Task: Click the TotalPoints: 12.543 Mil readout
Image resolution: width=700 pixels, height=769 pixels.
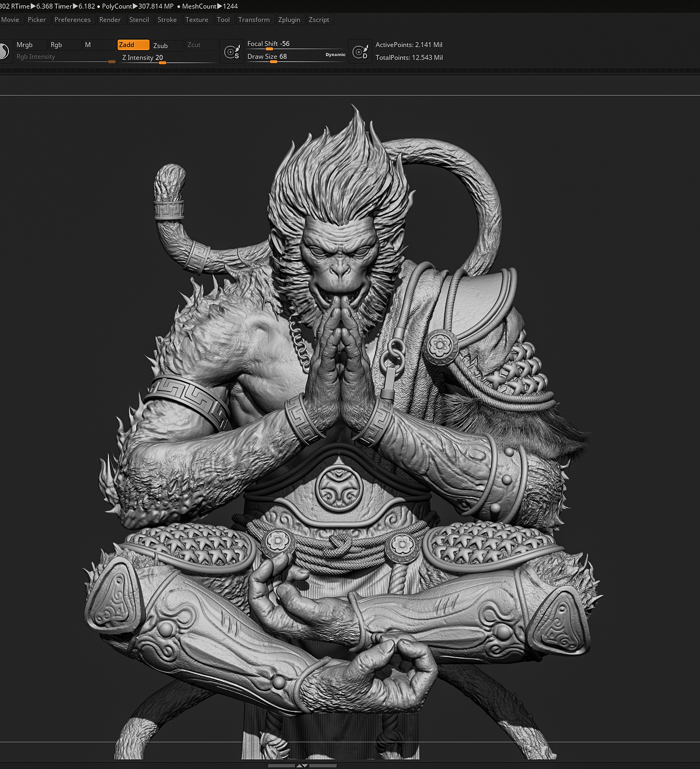Action: [x=409, y=58]
